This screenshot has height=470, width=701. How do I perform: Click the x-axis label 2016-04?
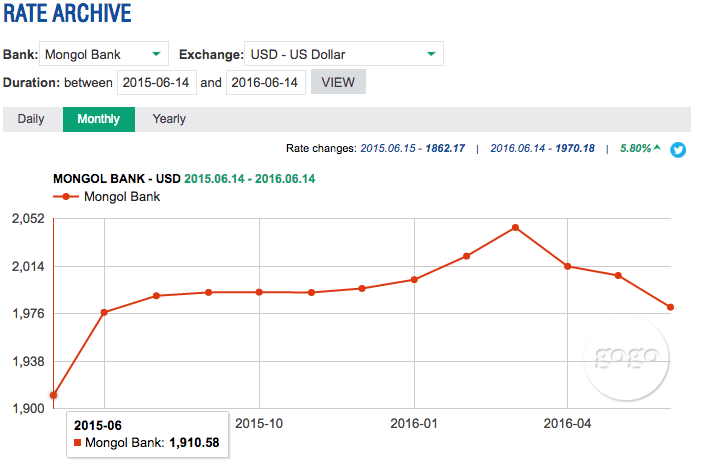coord(567,423)
